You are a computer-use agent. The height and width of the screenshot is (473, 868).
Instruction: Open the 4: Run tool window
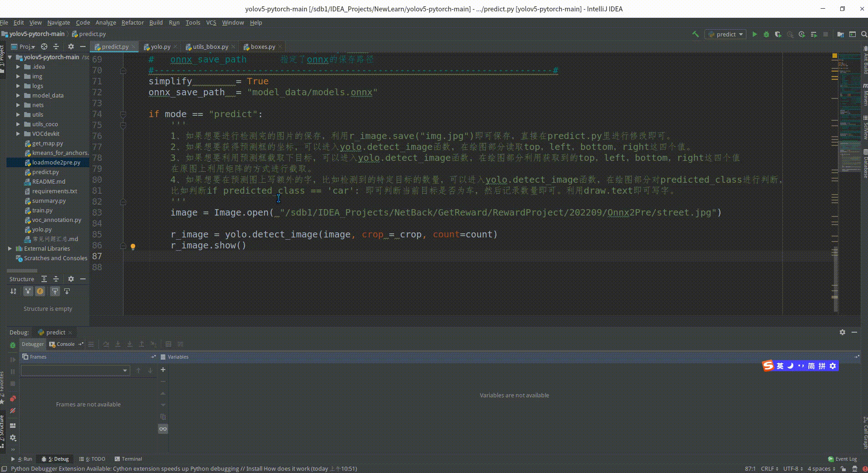pyautogui.click(x=22, y=459)
